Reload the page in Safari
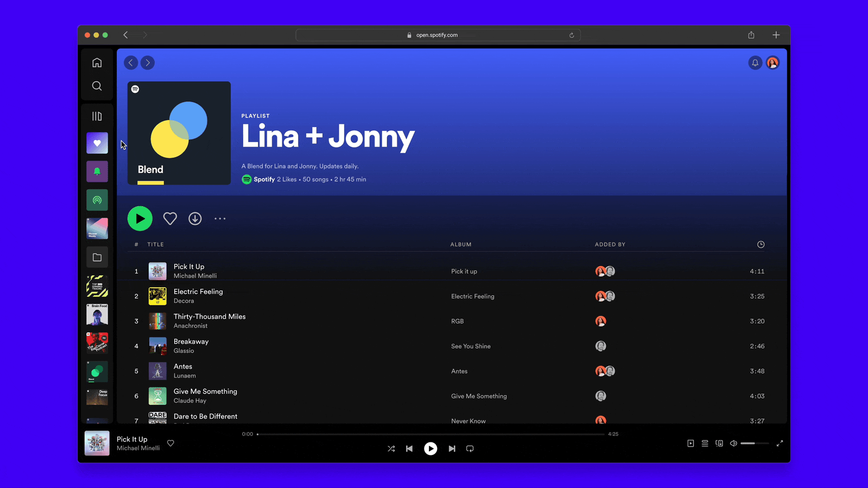This screenshot has width=868, height=488. pyautogui.click(x=572, y=35)
